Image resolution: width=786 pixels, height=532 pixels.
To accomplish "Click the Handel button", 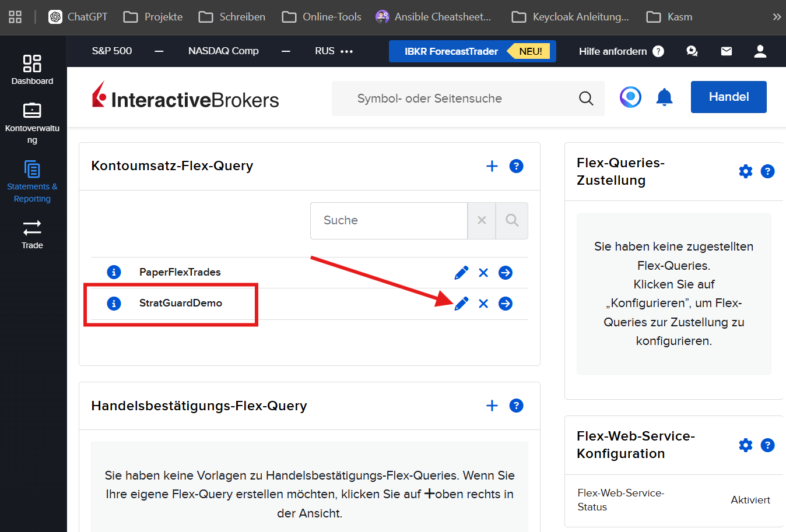I will pos(728,97).
